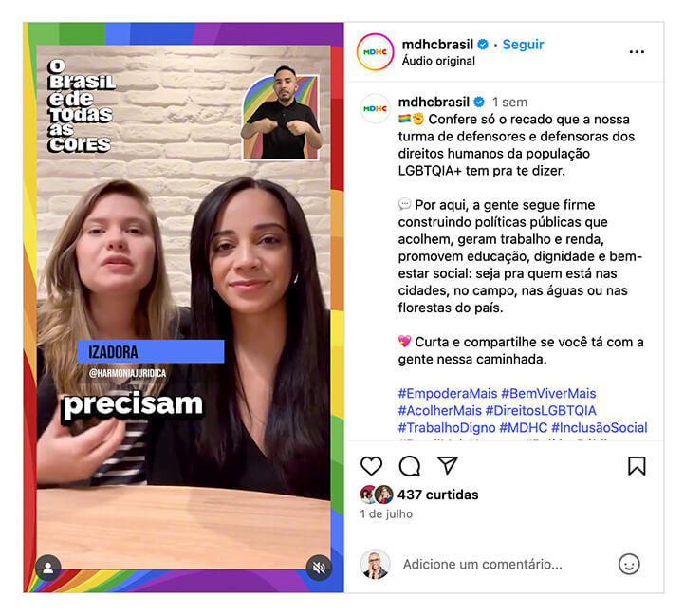Open the #TrabalhoDigno hashtag
The width and height of the screenshot is (684, 616).
pos(446,427)
